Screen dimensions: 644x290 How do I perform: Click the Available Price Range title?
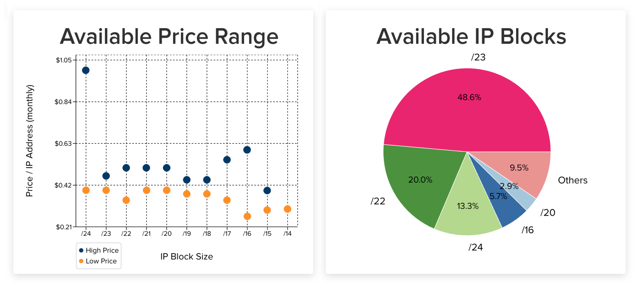(169, 36)
